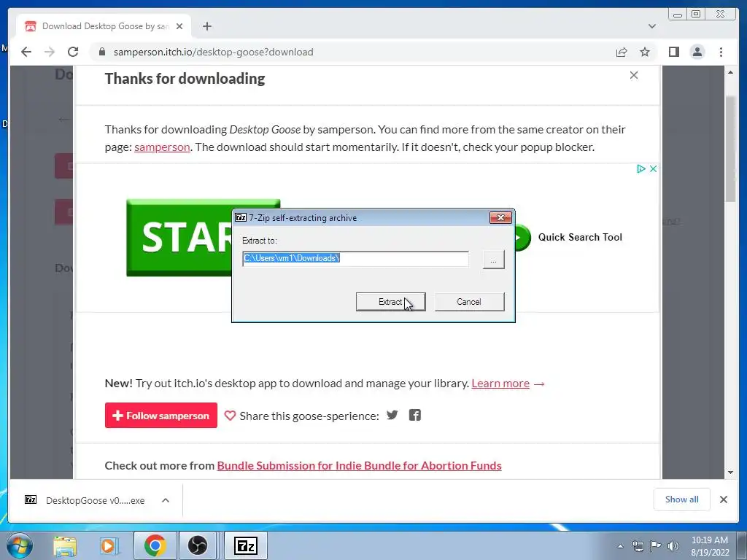Expand the tab search dropdown
Image resolution: width=747 pixels, height=560 pixels.
click(x=651, y=26)
